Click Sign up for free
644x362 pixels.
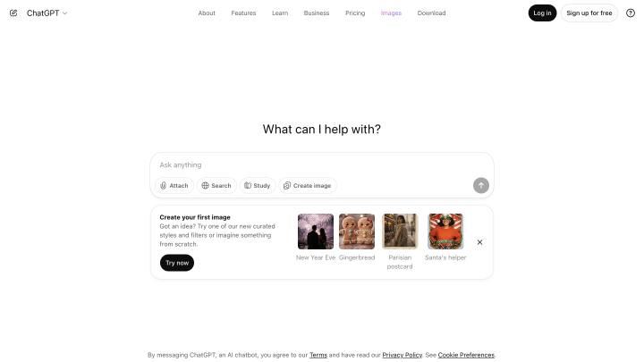coord(589,13)
